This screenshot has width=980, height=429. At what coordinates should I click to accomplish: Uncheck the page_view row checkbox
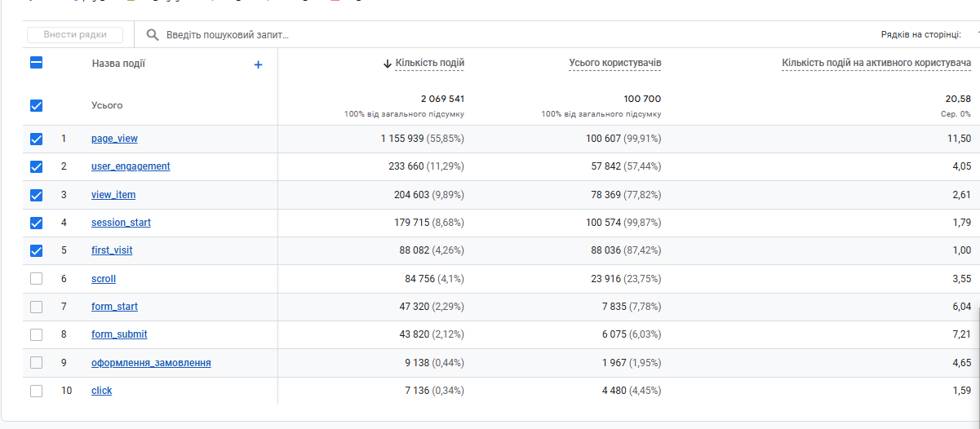pos(36,139)
